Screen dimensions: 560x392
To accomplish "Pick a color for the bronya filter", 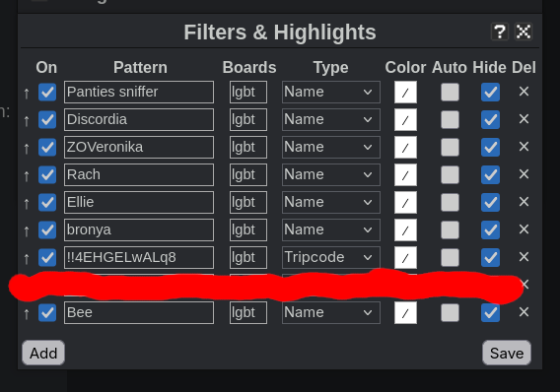I will pos(405,230).
